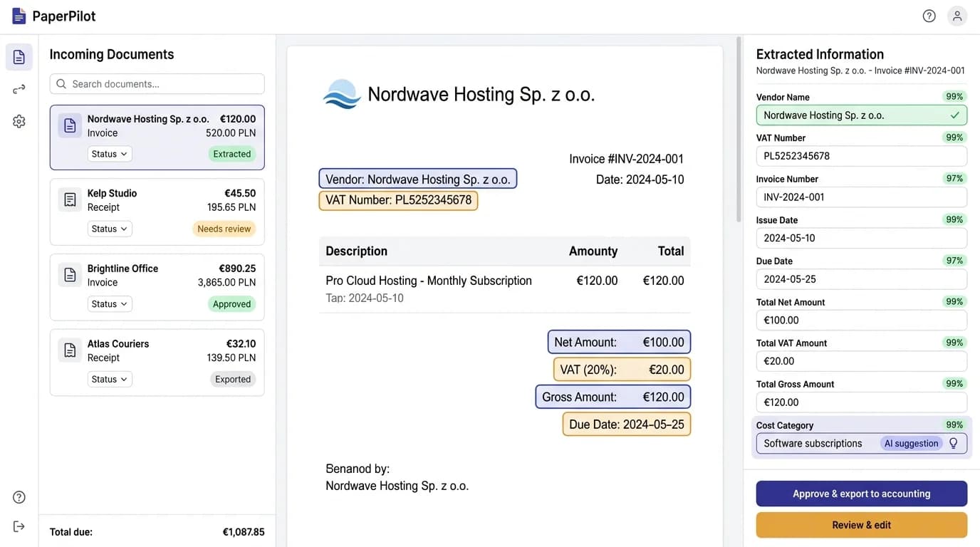Focus the Search documents field

tap(157, 84)
